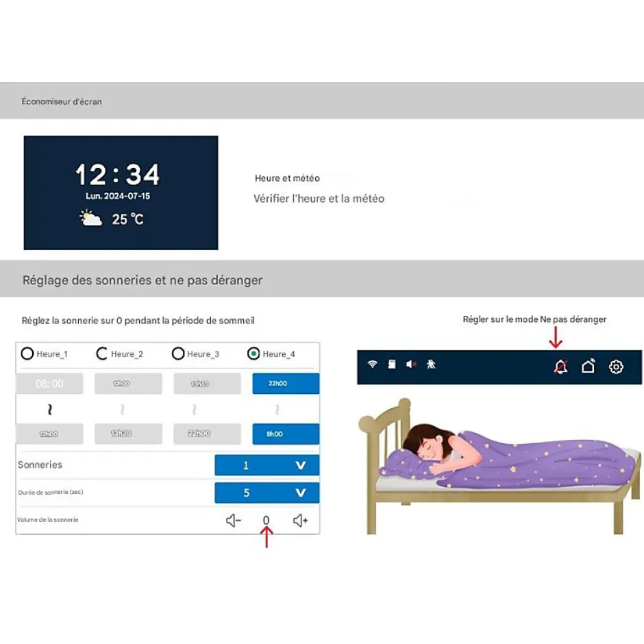644x644 pixels.
Task: Increase ring volume with the speaker-plus icon
Action: tap(299, 520)
